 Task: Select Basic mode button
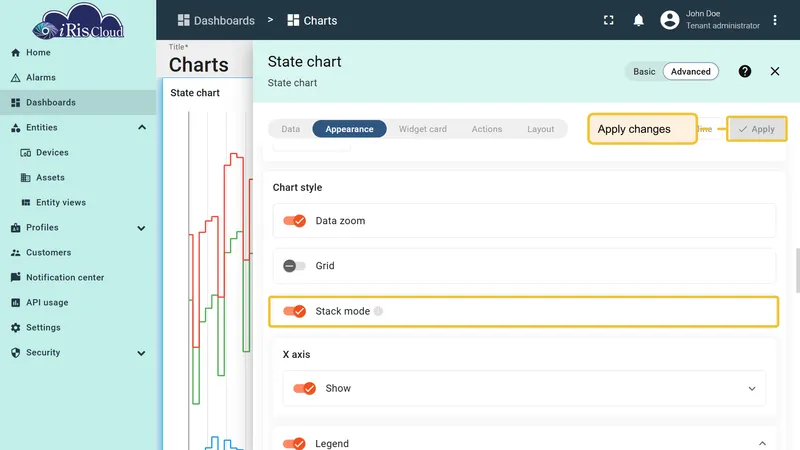click(644, 71)
